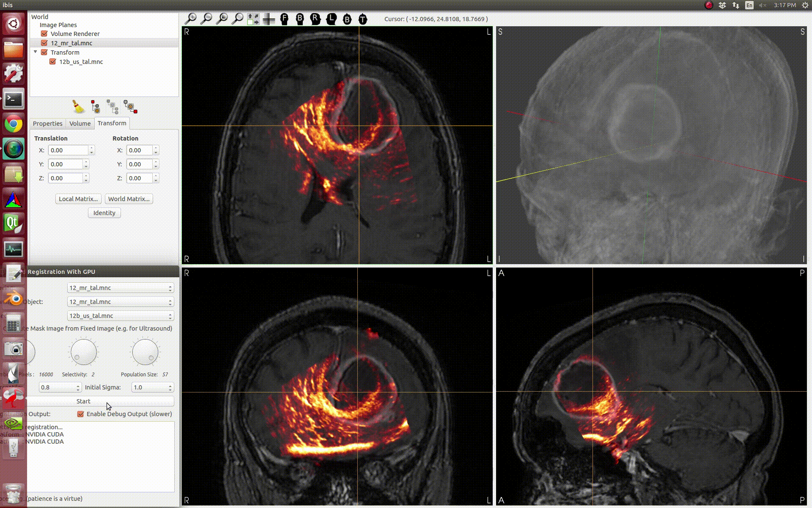Click the Identity button to reset transform

click(x=104, y=213)
